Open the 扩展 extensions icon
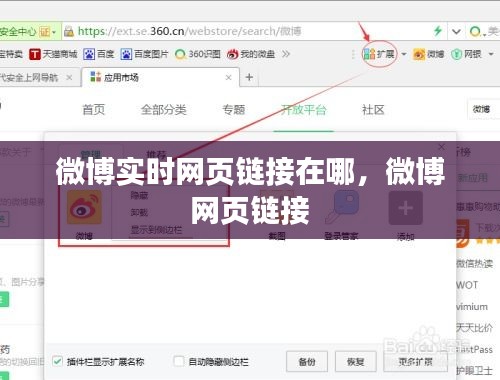The image size is (500, 380). (x=370, y=54)
